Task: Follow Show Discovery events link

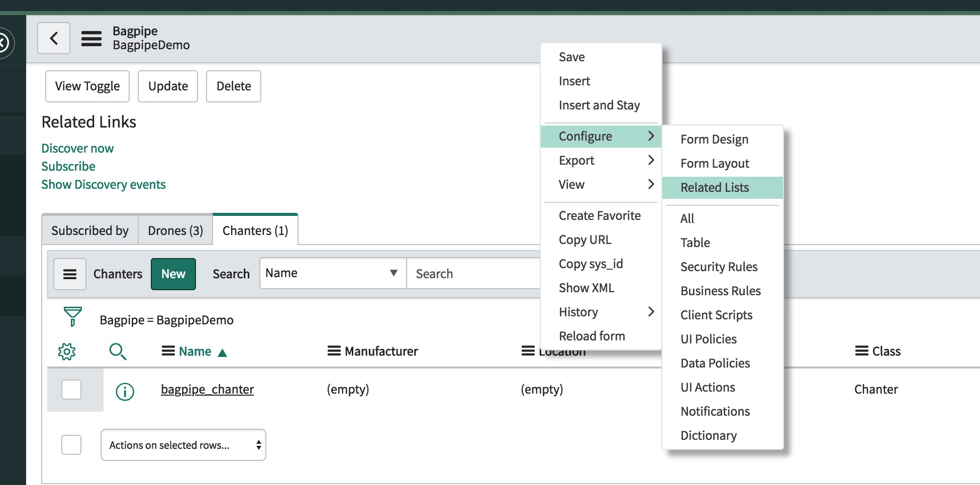Action: tap(104, 184)
